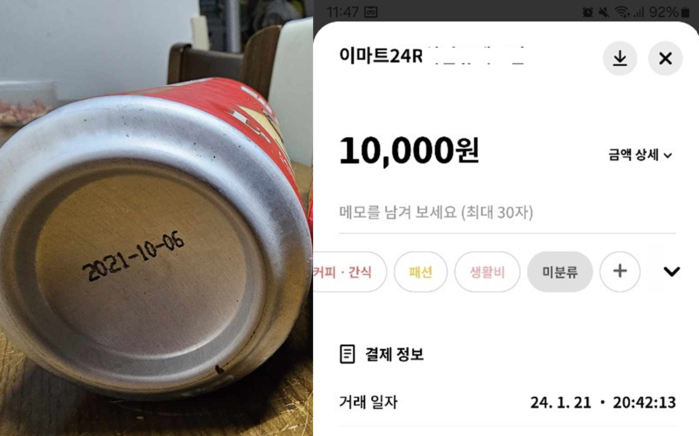This screenshot has height=436, width=699.
Task: Expand the category list chevron
Action: [671, 271]
